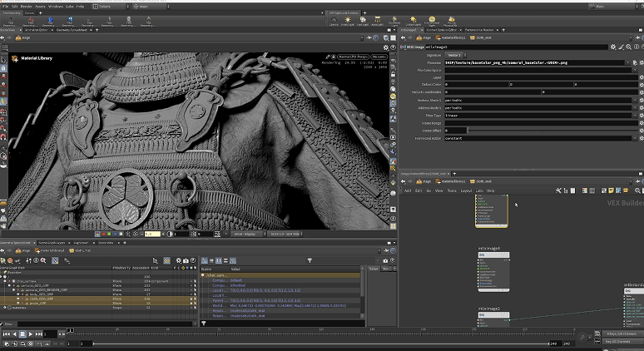Click materiallibrary1 in the parameter path bar
Screen dimensions: 644x351
pyautogui.click(x=454, y=37)
